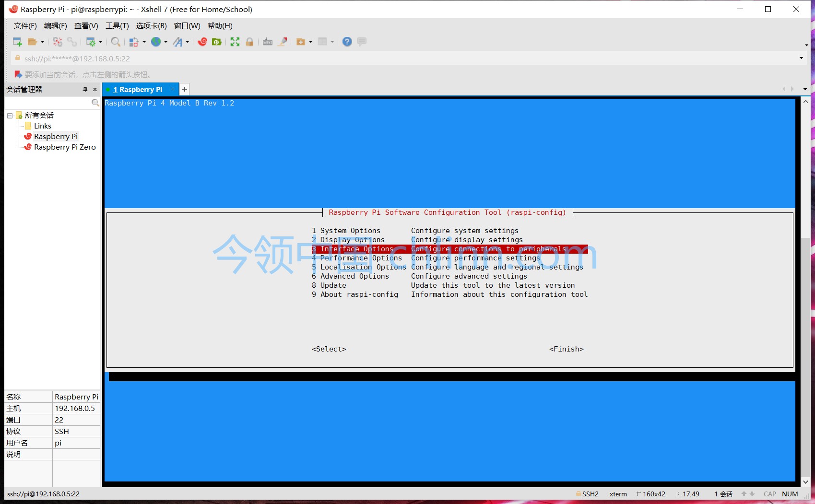The image size is (815, 504).
Task: Click the speech bubble feedback icon
Action: tap(362, 42)
